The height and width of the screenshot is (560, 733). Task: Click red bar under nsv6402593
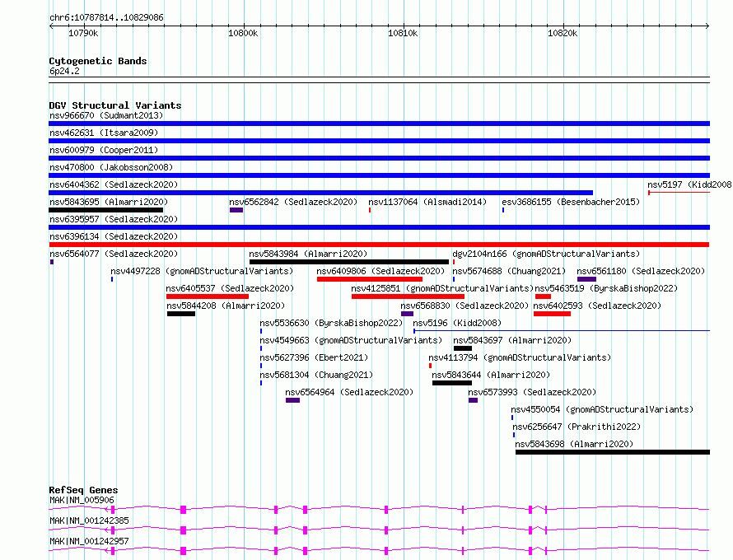[552, 314]
